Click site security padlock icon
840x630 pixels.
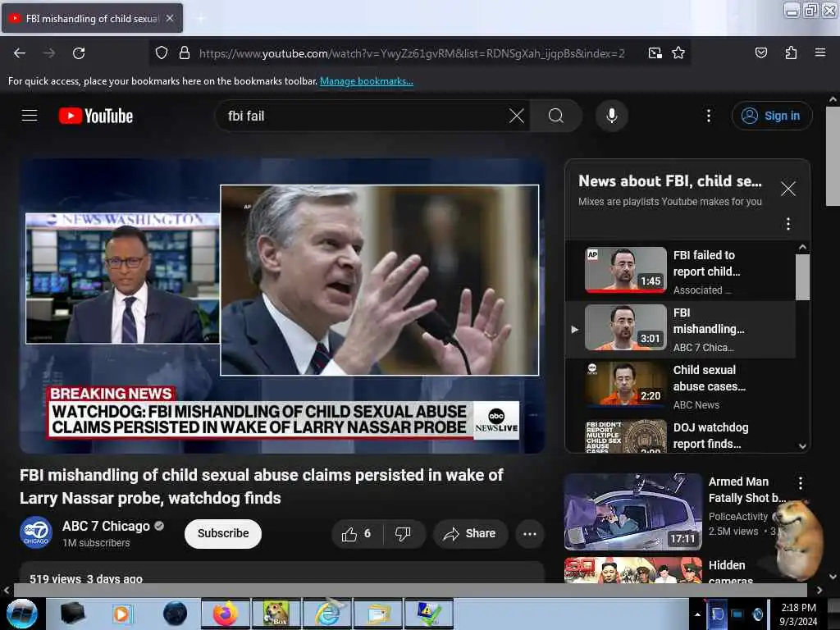coord(185,53)
